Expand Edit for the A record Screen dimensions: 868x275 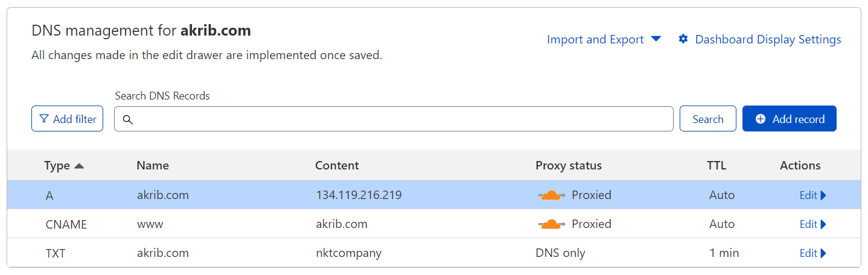pos(812,195)
